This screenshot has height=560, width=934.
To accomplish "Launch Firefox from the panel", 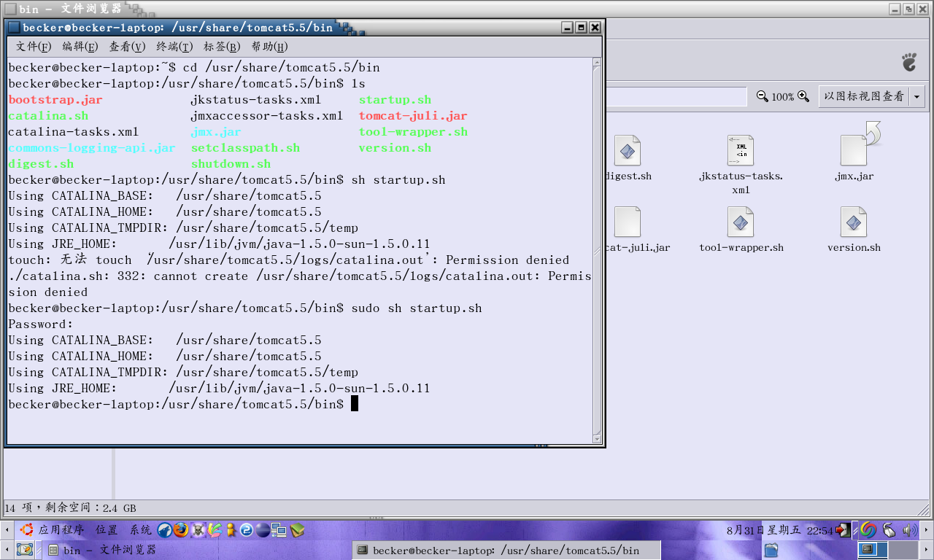I will click(x=181, y=530).
